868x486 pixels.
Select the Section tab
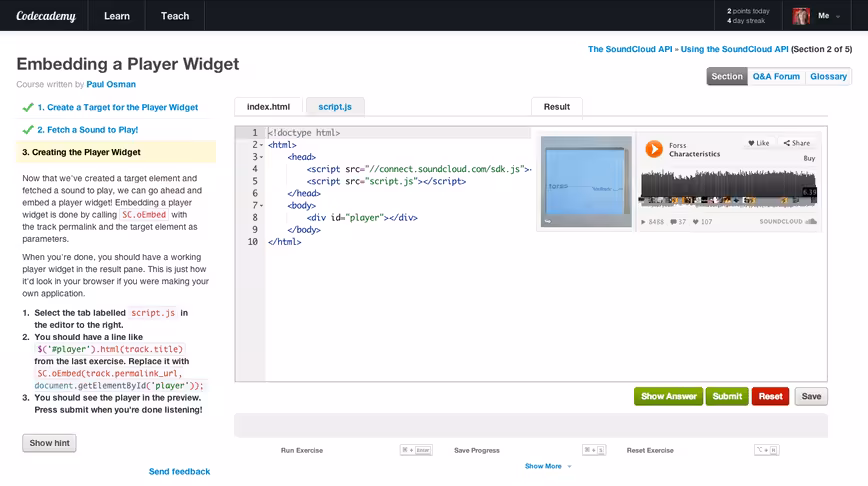point(727,76)
